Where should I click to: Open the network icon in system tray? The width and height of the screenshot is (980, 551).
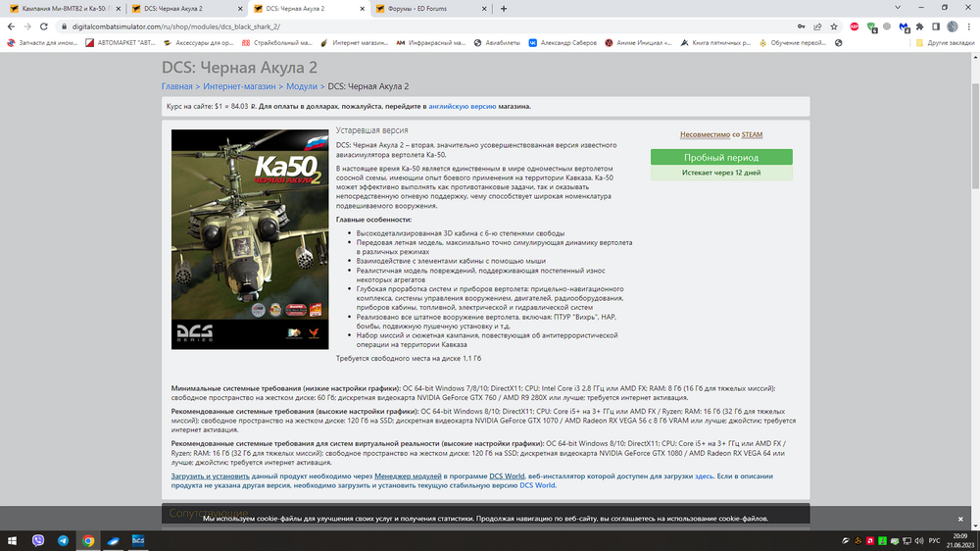tap(906, 541)
